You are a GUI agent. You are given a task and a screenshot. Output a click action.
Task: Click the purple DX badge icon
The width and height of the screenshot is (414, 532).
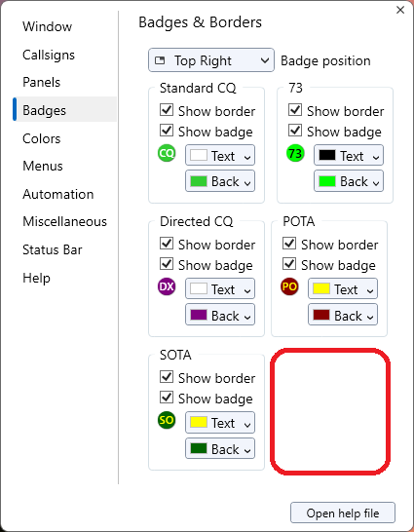click(167, 286)
